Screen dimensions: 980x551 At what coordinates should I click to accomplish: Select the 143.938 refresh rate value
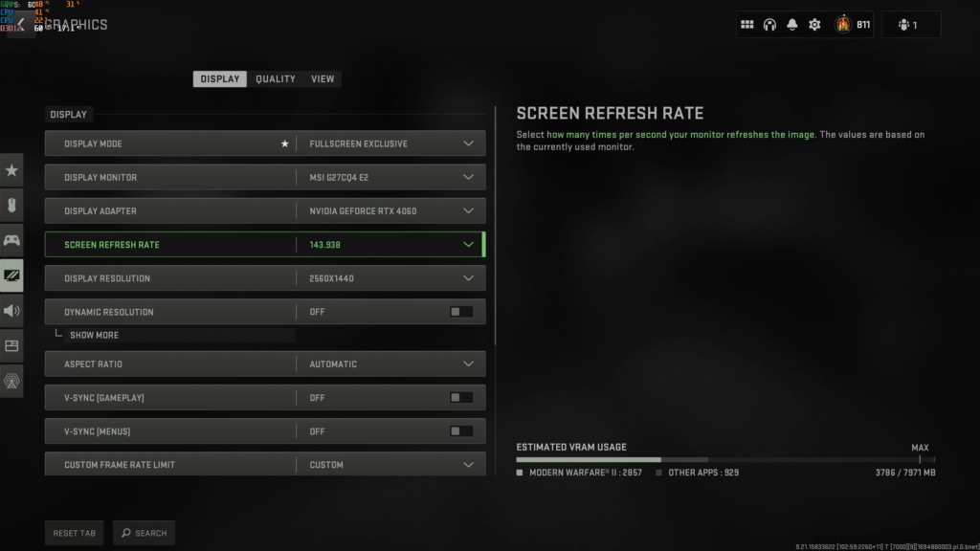pyautogui.click(x=325, y=245)
